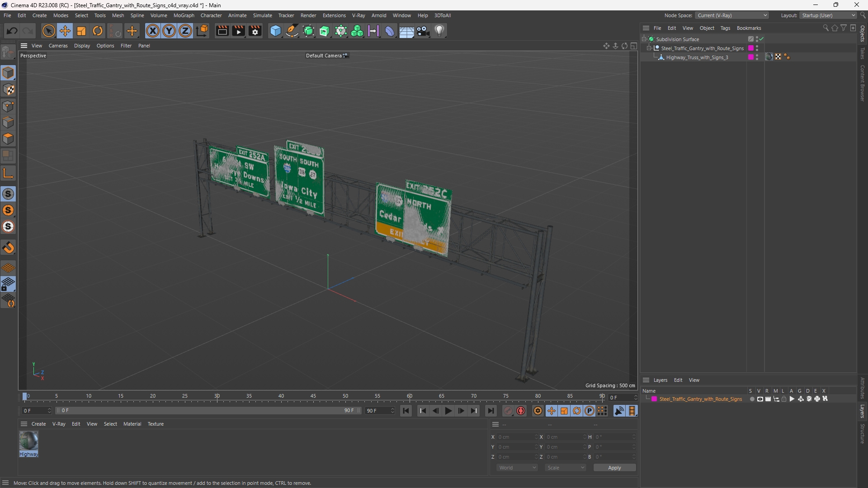Click magenta layer color swatch in Layers panel
The image size is (868, 488).
tap(654, 399)
